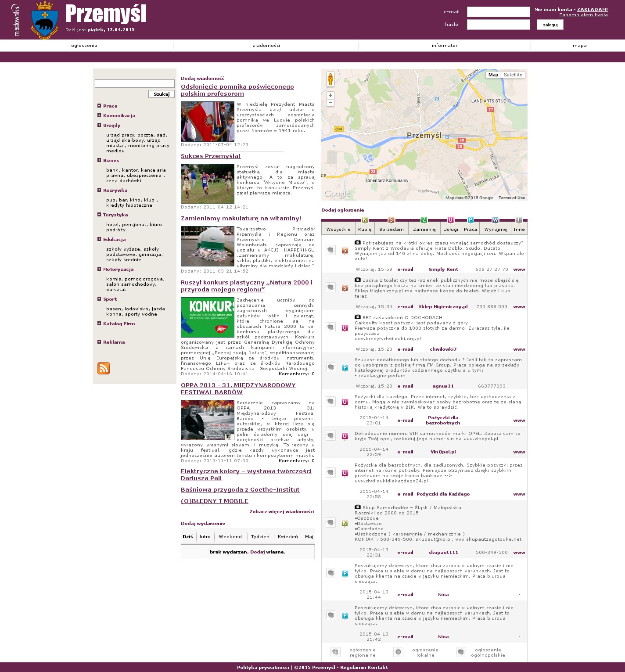Show events for Jutro
Viewport: 625px width, 672px height.
point(205,536)
